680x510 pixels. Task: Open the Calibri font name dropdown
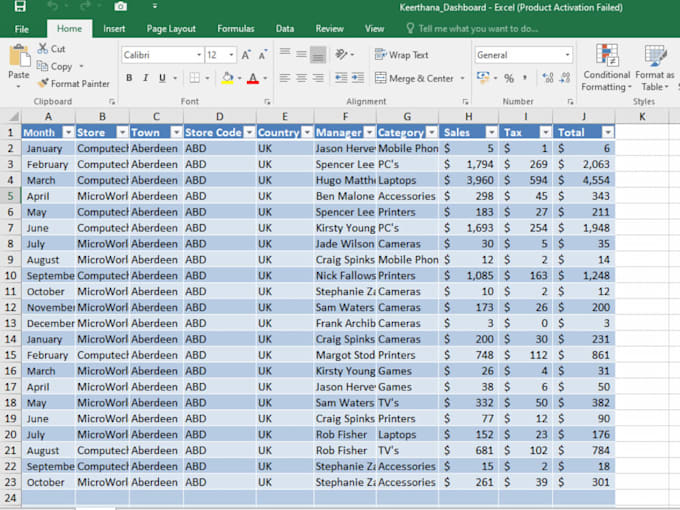(x=199, y=55)
